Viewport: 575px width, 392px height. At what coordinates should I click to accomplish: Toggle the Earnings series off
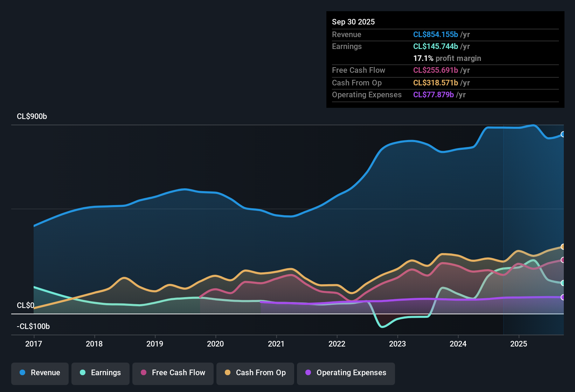coord(101,373)
